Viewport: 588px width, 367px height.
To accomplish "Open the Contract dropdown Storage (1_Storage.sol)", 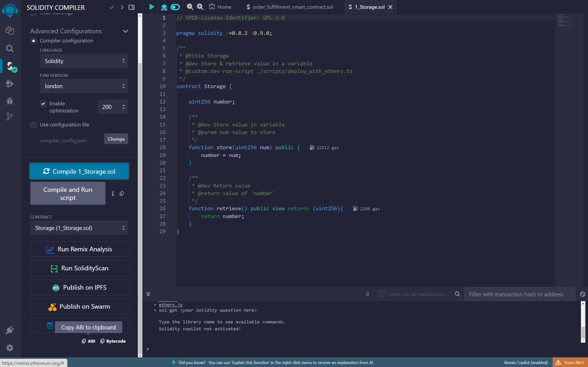I will pyautogui.click(x=79, y=228).
